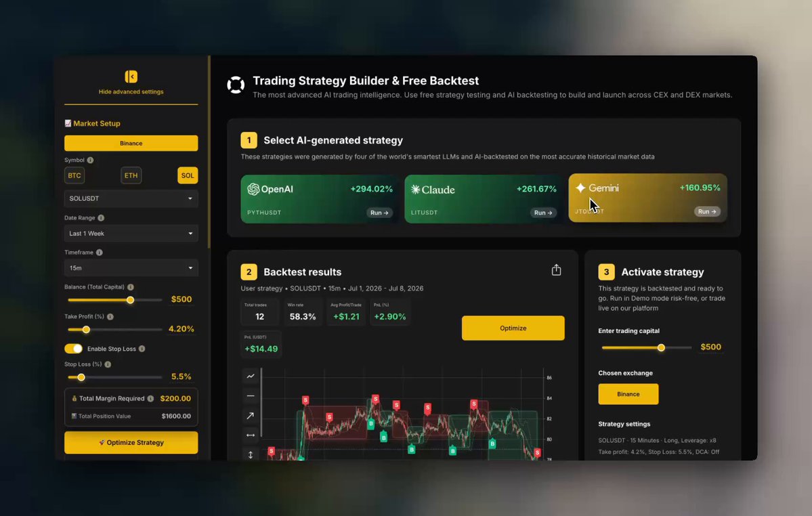812x516 pixels.
Task: Share the backtest results via the export icon
Action: coord(556,270)
